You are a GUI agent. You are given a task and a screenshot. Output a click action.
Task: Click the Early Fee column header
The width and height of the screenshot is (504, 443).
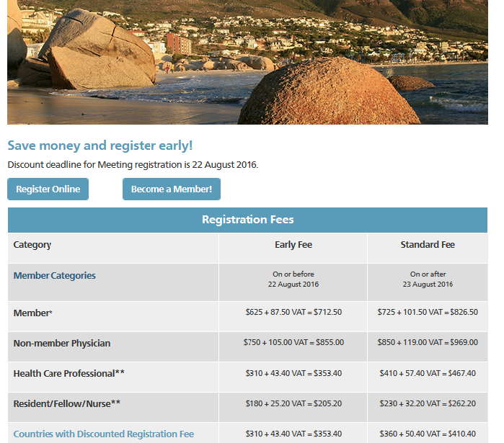(293, 245)
